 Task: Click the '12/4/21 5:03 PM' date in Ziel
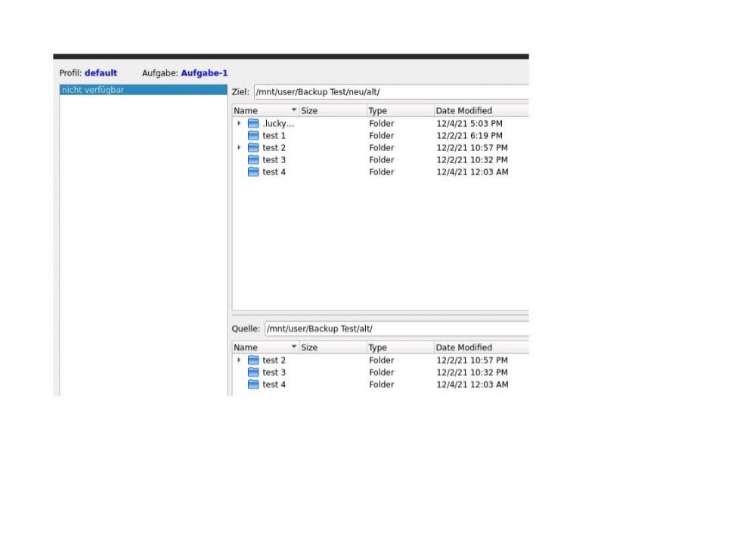[469, 124]
